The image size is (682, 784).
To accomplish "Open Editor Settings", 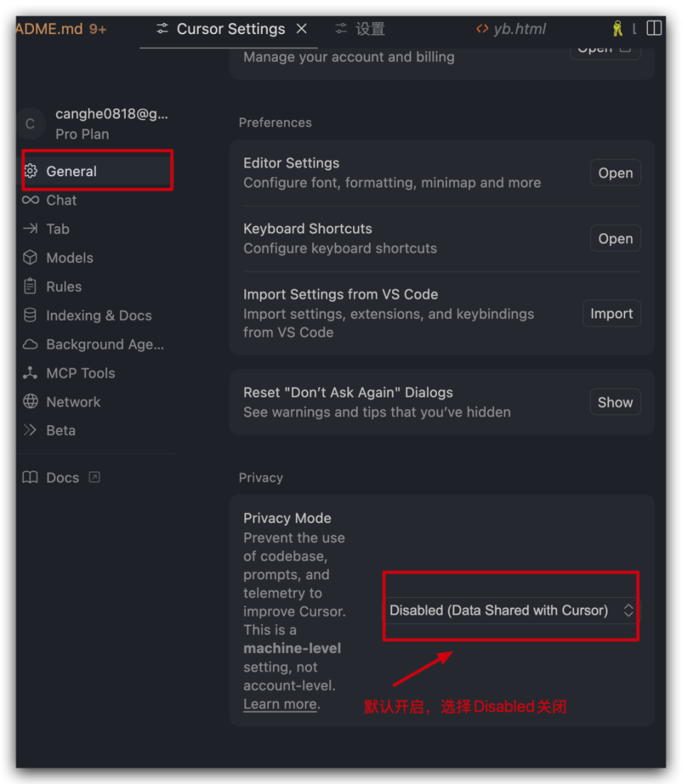I will (615, 172).
